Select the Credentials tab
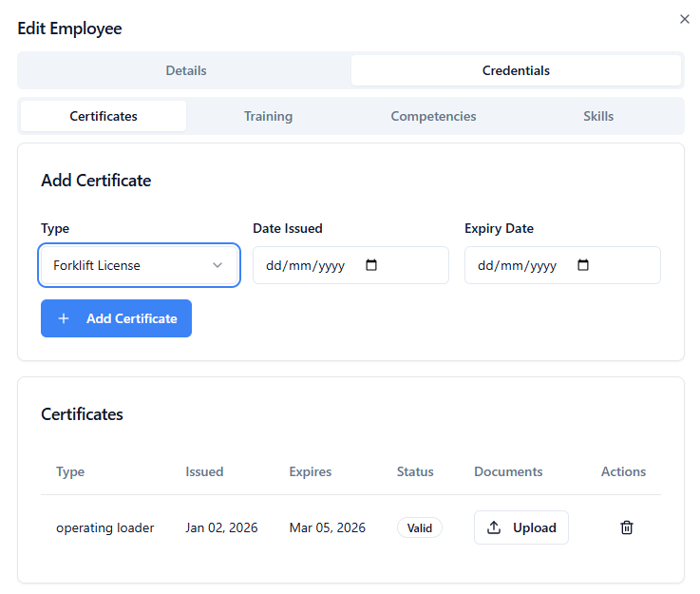Viewport: 700px width, 594px height. (516, 70)
